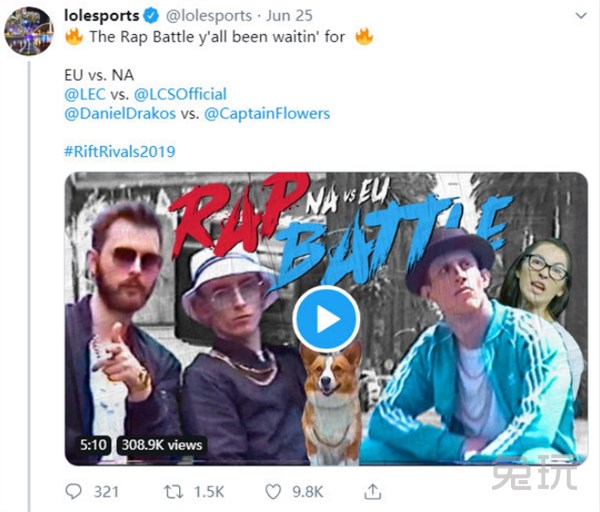Open the lolesports profile avatar
Viewport: 600px width, 512px height.
point(29,31)
